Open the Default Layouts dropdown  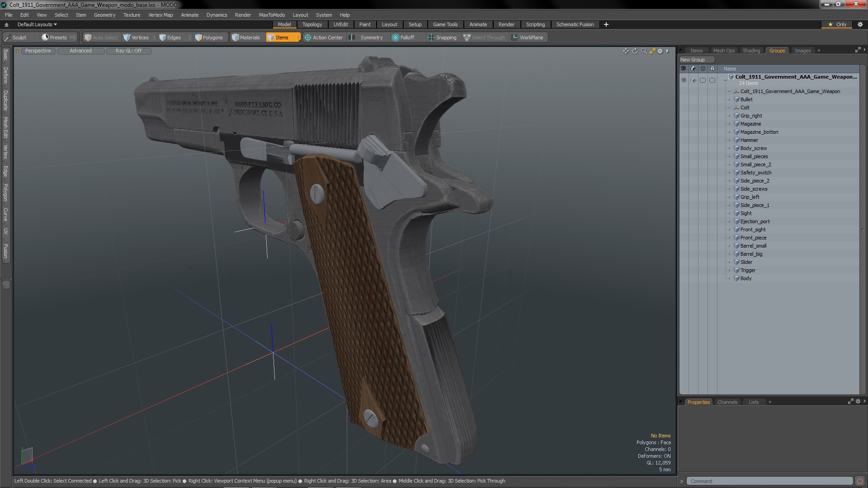(x=37, y=24)
